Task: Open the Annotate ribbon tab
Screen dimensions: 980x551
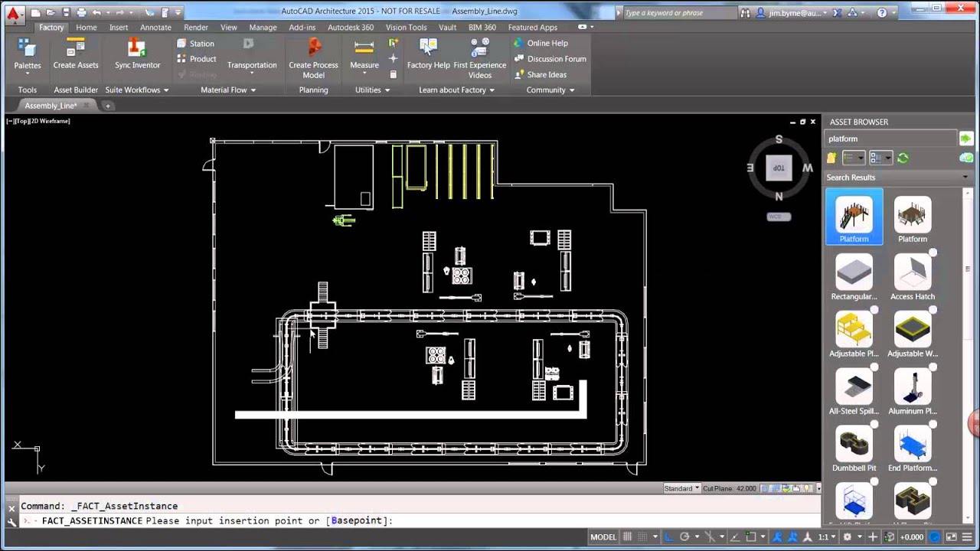Action: point(155,27)
